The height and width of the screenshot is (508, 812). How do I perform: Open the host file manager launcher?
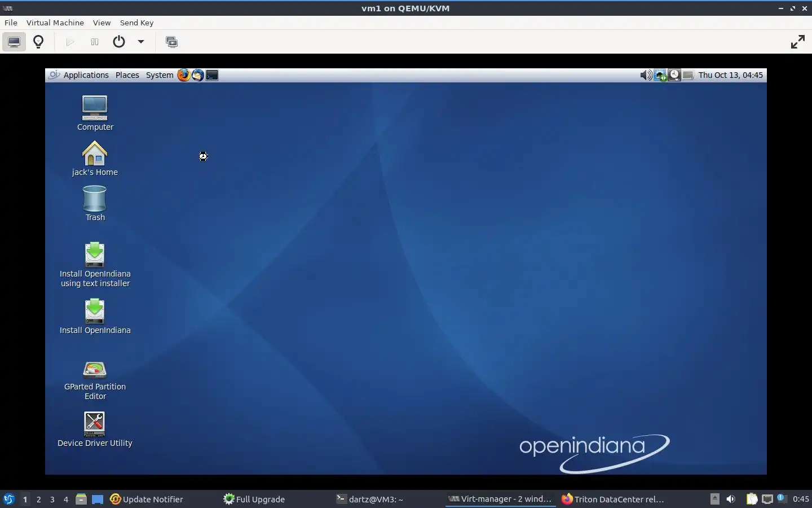point(81,499)
